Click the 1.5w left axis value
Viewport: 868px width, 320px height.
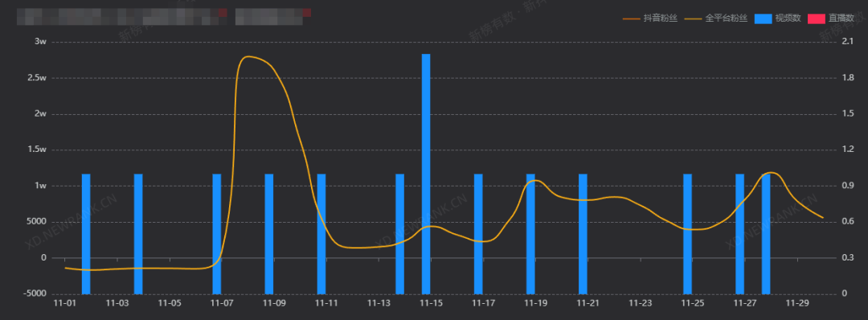37,150
